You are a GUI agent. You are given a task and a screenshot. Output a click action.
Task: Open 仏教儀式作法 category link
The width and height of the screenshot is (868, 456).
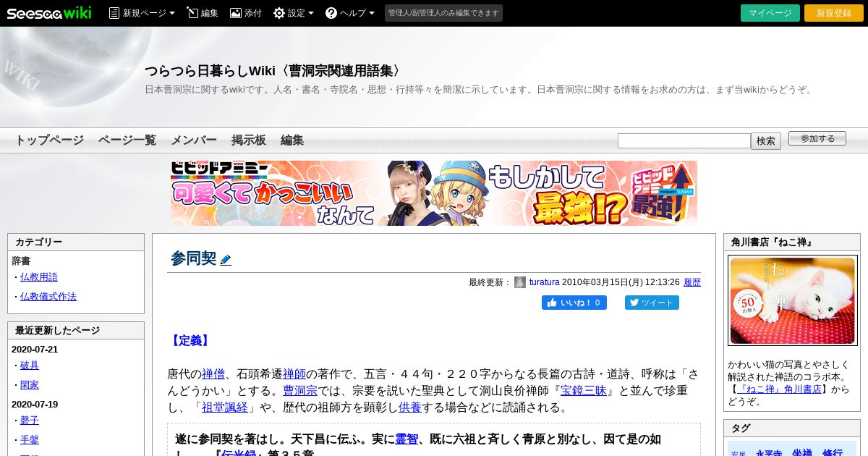click(48, 296)
